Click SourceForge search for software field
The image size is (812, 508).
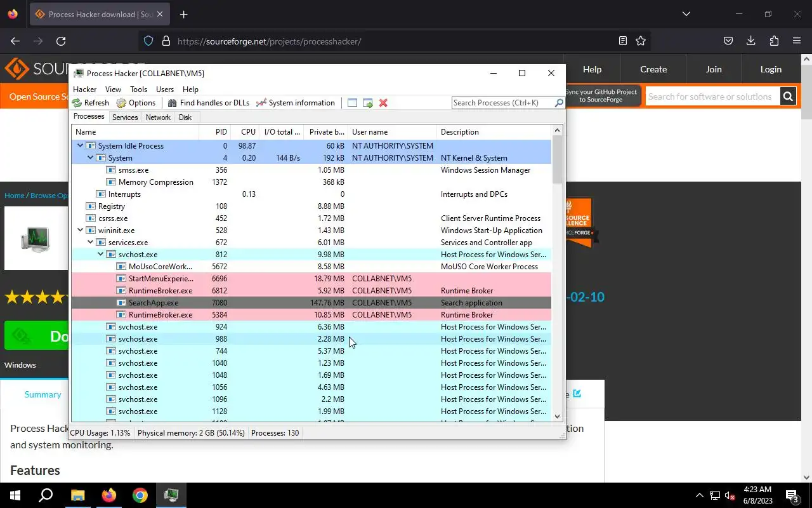tap(712, 97)
